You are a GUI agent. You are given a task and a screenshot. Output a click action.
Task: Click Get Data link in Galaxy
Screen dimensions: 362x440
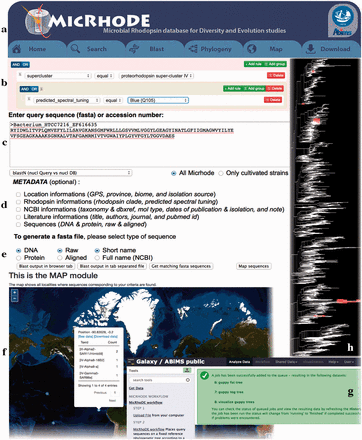[136, 388]
